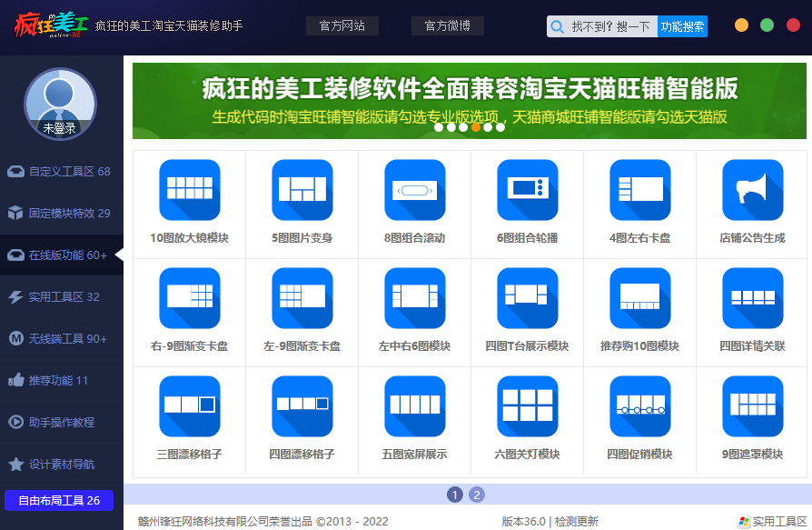Screen dimensions: 812x530
Task: Select the first banner carousel dot
Action: 439,127
